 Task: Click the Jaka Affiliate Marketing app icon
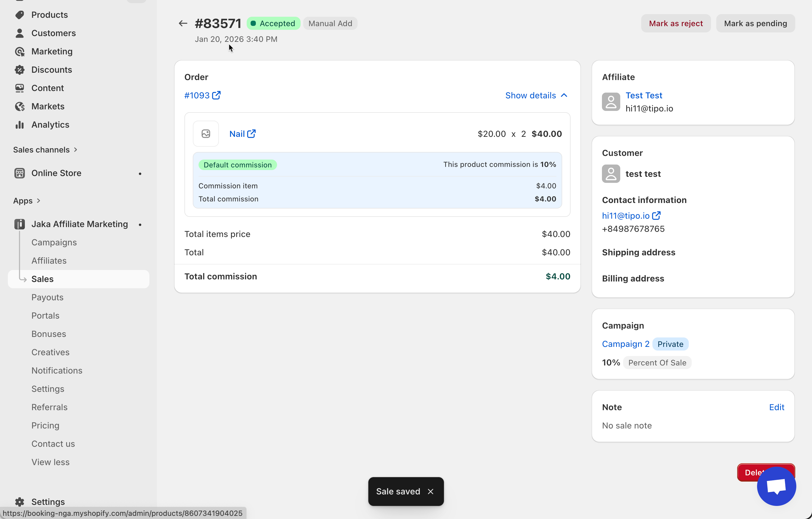[20, 224]
